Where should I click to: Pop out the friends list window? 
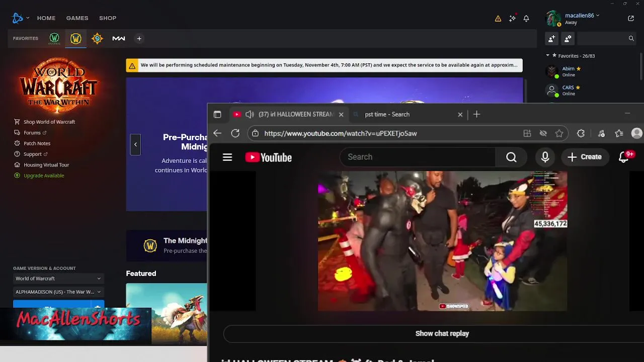[631, 18]
